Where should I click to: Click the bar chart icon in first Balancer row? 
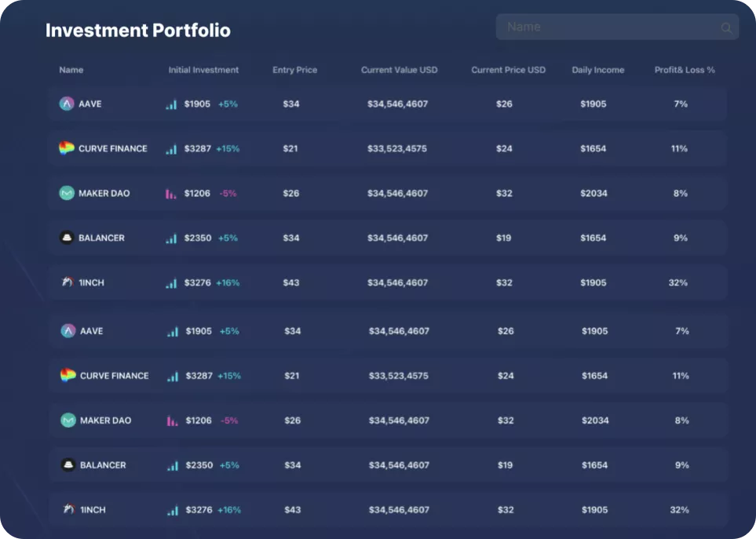click(171, 239)
